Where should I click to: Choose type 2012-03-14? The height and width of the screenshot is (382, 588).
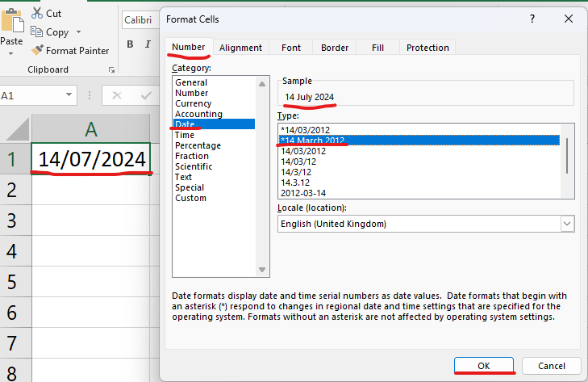click(419, 193)
